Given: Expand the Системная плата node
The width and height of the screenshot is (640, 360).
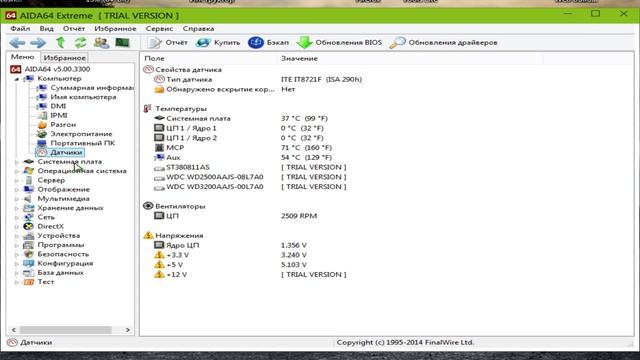Looking at the screenshot, I should [17, 162].
